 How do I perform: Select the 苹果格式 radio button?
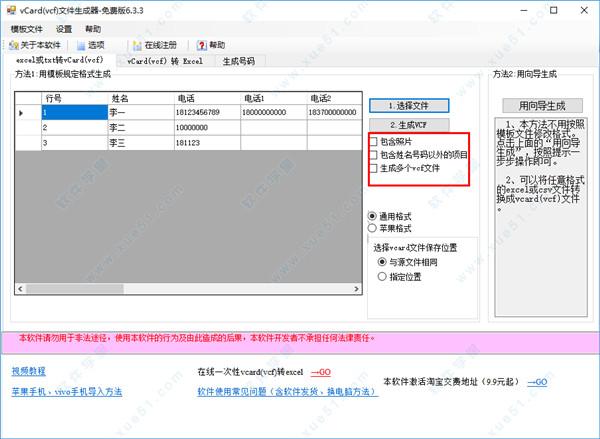(373, 228)
